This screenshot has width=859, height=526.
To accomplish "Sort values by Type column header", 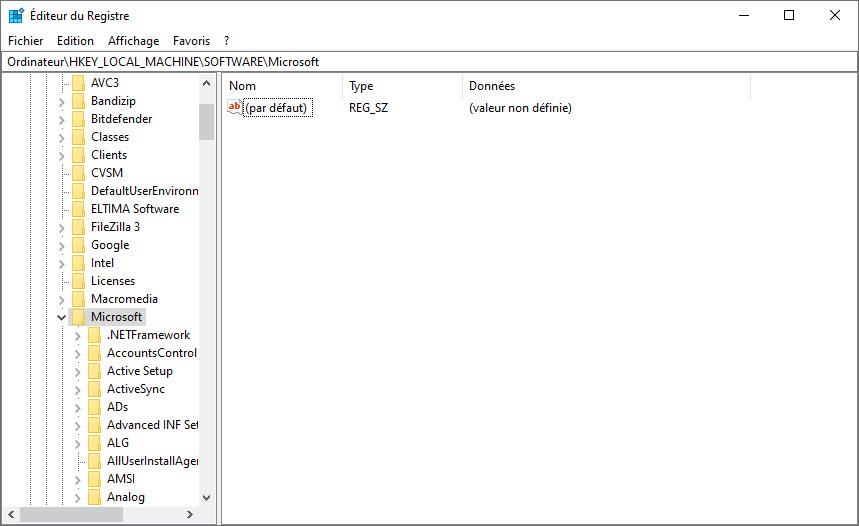I will click(403, 86).
